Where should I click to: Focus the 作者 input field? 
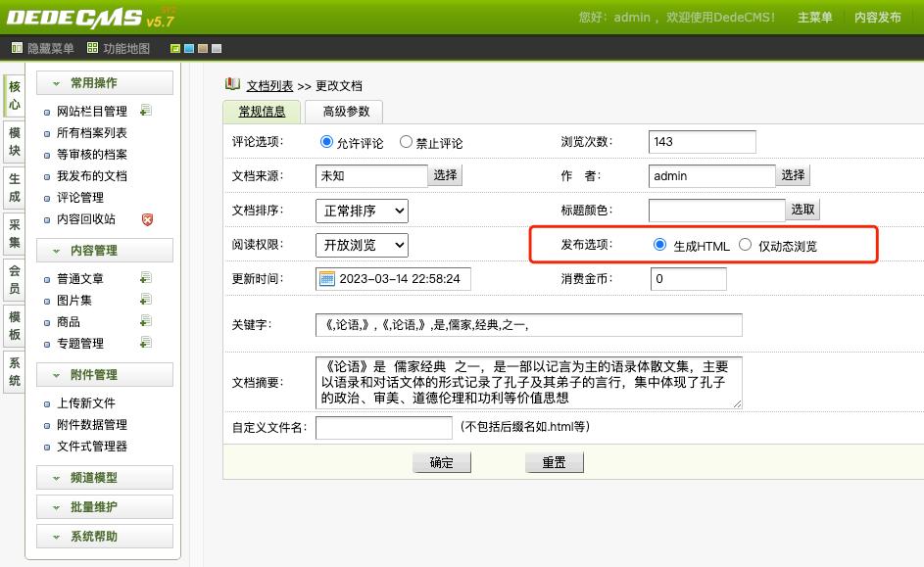711,175
